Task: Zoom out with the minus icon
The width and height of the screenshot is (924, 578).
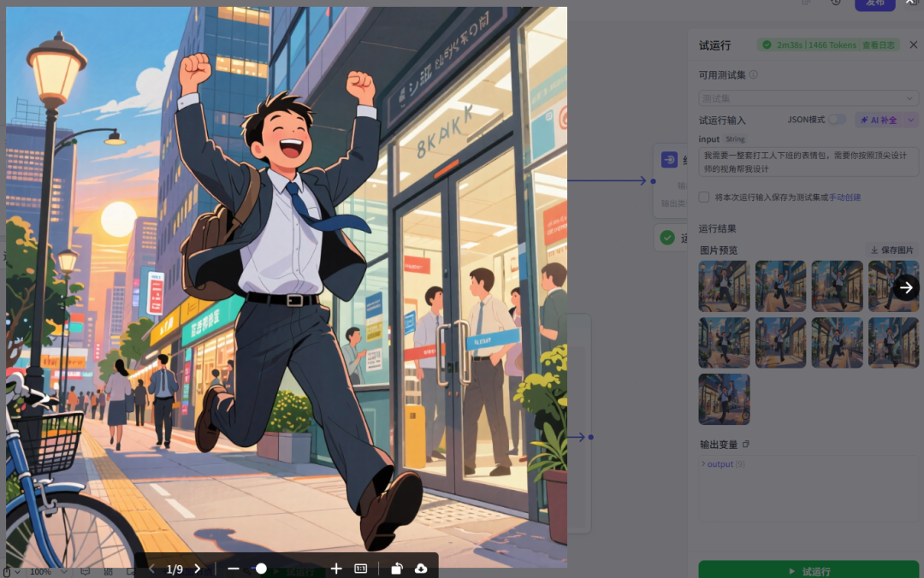Action: click(234, 569)
